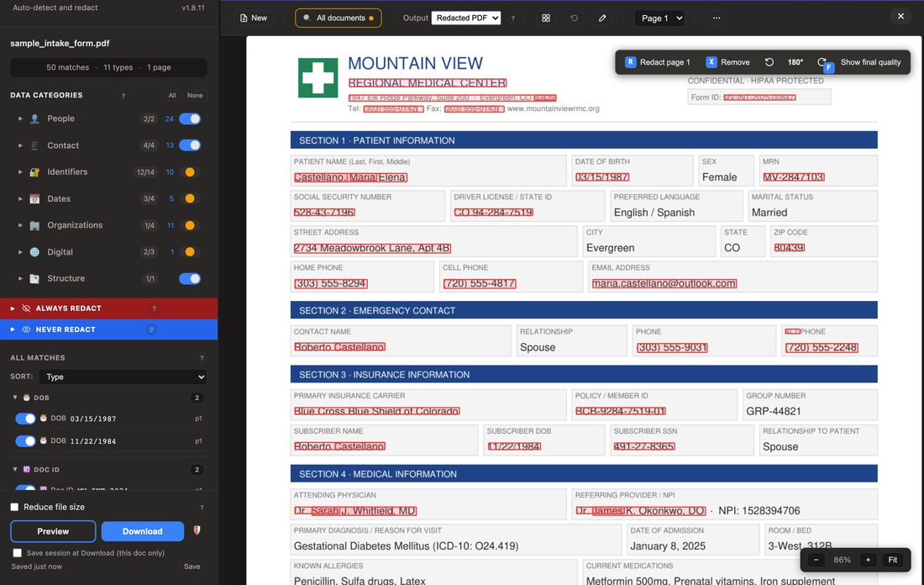
Task: Click the shield icon beside Download
Action: [x=197, y=530]
